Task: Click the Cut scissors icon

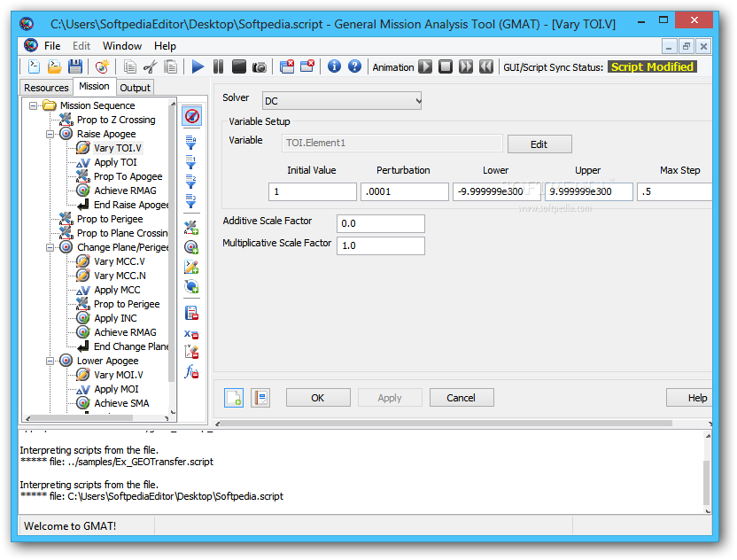Action: (x=150, y=66)
